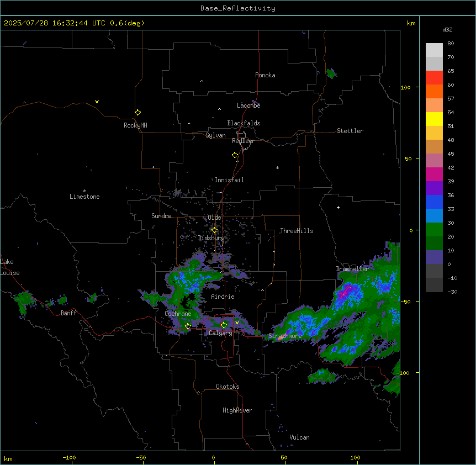Pick the red 65-60 dBZ legend swatch
Viewport: 476px width, 465px height.
point(434,77)
